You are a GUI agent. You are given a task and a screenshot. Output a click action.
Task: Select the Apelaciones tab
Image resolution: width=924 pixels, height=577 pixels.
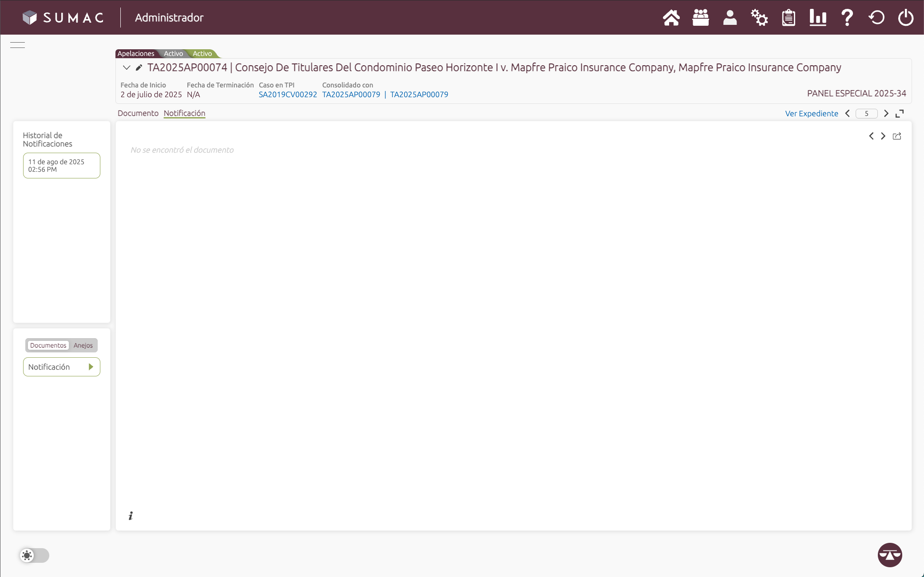pos(136,53)
